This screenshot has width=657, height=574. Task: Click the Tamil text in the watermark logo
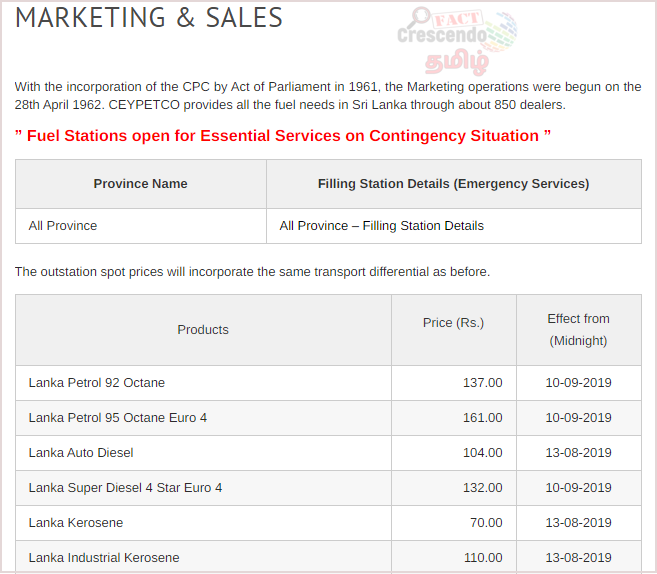(x=457, y=62)
